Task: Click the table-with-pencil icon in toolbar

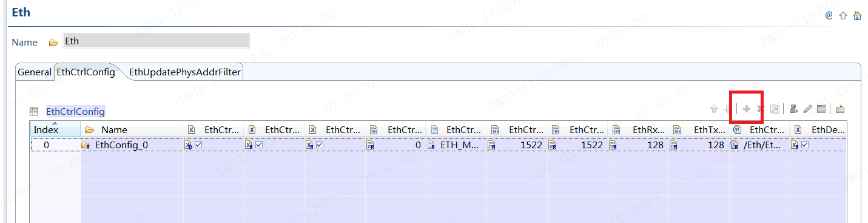Action: tap(821, 109)
